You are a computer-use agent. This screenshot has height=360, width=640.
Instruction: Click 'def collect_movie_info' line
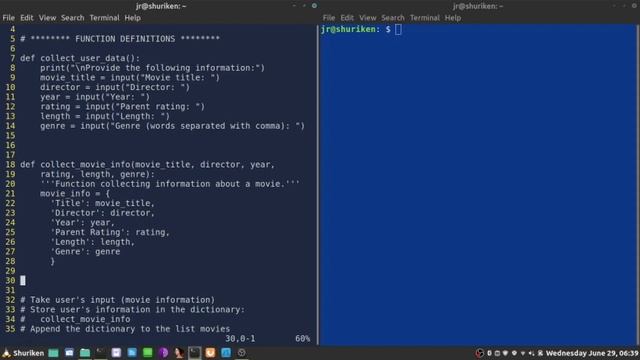[147, 165]
